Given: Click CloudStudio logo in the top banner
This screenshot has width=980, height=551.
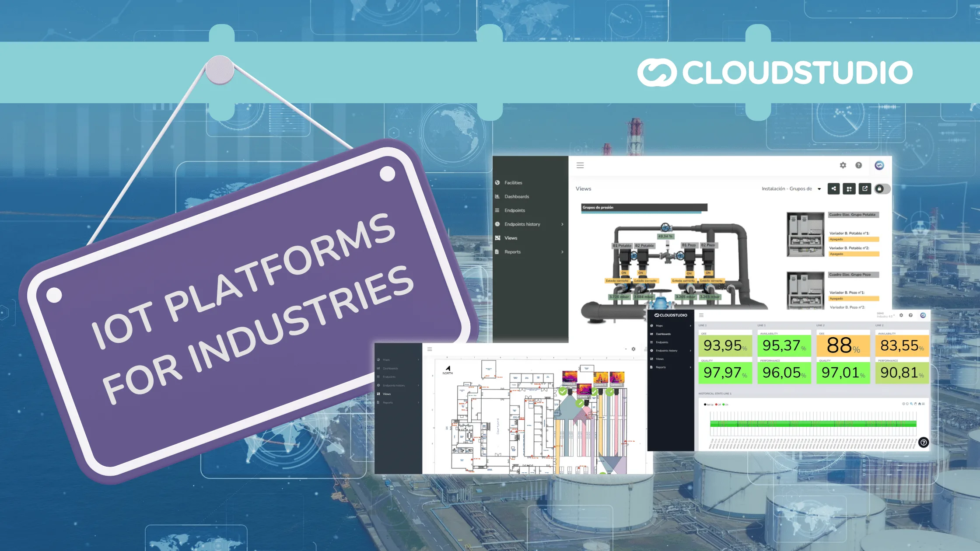Looking at the screenshot, I should [775, 72].
